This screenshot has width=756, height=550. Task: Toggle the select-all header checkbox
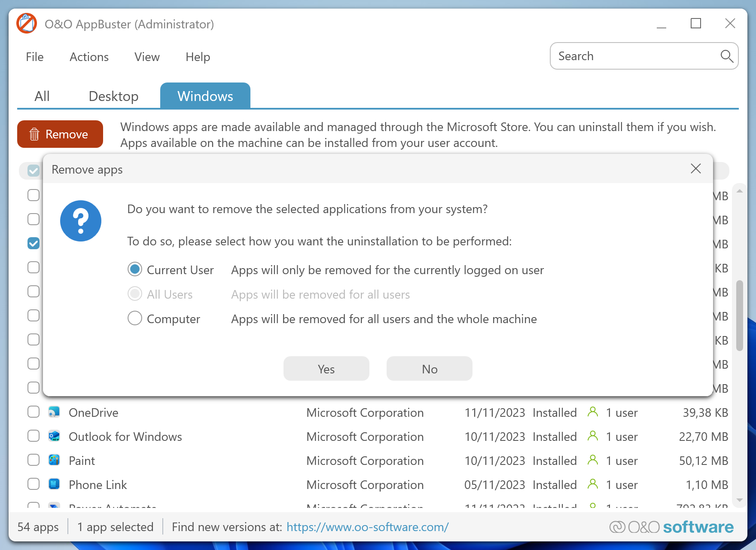click(x=34, y=171)
